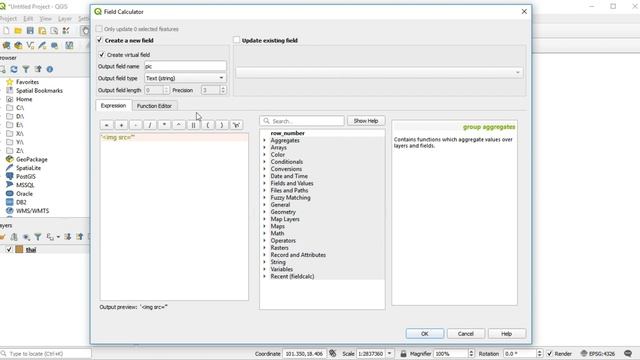This screenshot has height=360, width=640.
Task: Click expand all icon in Layers panel
Action: (67, 237)
